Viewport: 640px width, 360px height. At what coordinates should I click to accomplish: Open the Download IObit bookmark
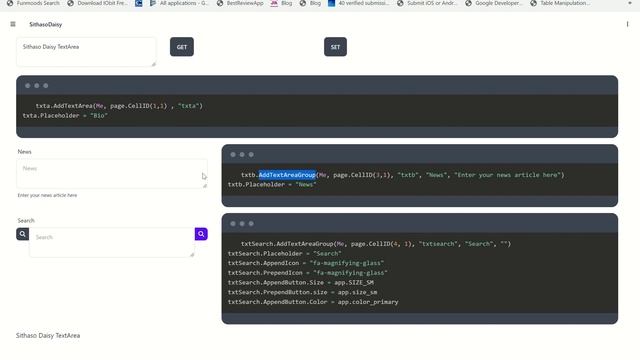(98, 3)
